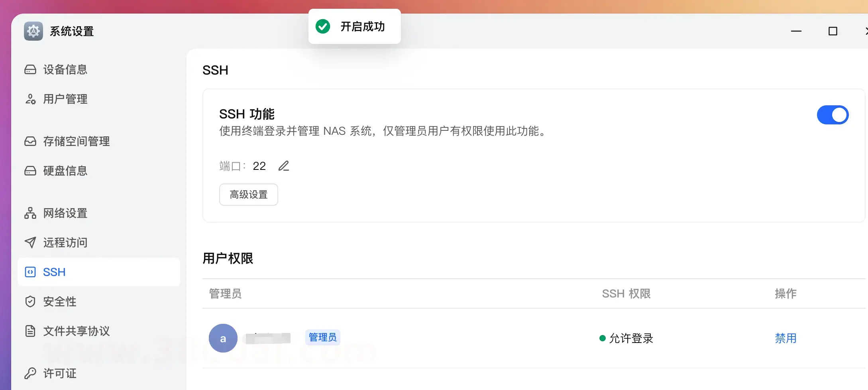Click the license key icon

(x=30, y=373)
